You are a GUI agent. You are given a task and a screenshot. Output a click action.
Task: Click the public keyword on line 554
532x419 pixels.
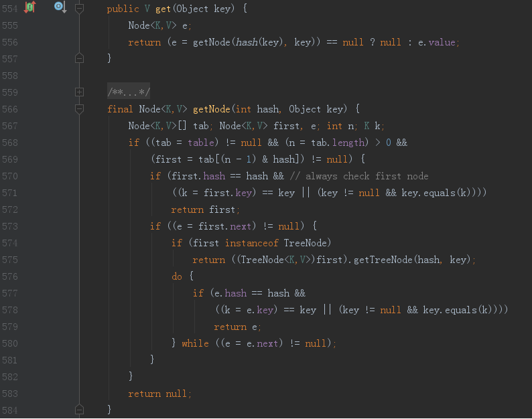click(x=123, y=9)
